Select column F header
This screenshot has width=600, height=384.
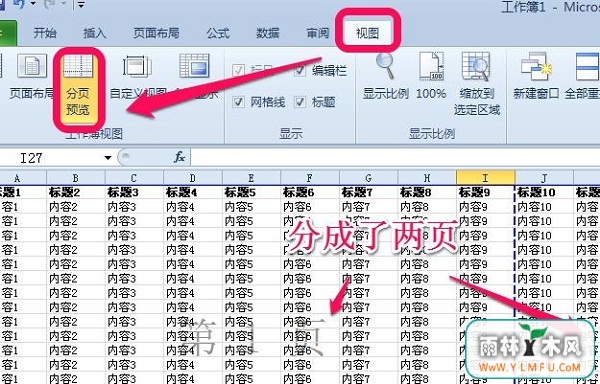310,178
